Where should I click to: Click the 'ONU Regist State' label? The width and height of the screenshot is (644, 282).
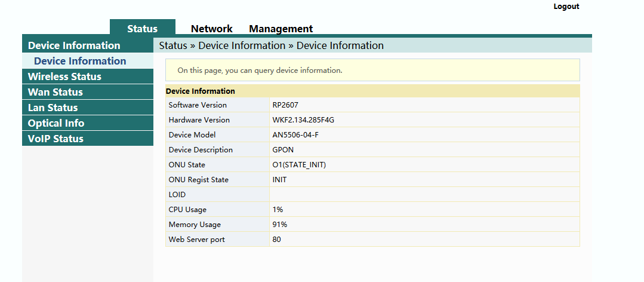(199, 180)
